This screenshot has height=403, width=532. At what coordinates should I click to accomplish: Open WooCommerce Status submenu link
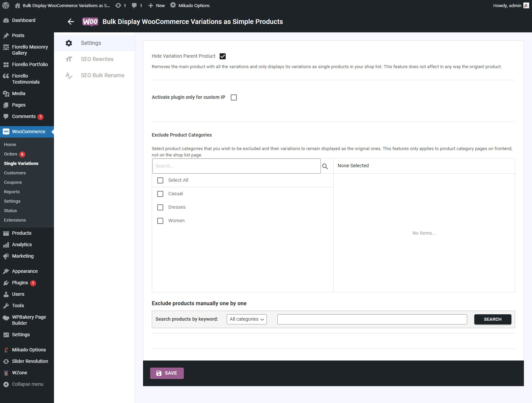10,211
